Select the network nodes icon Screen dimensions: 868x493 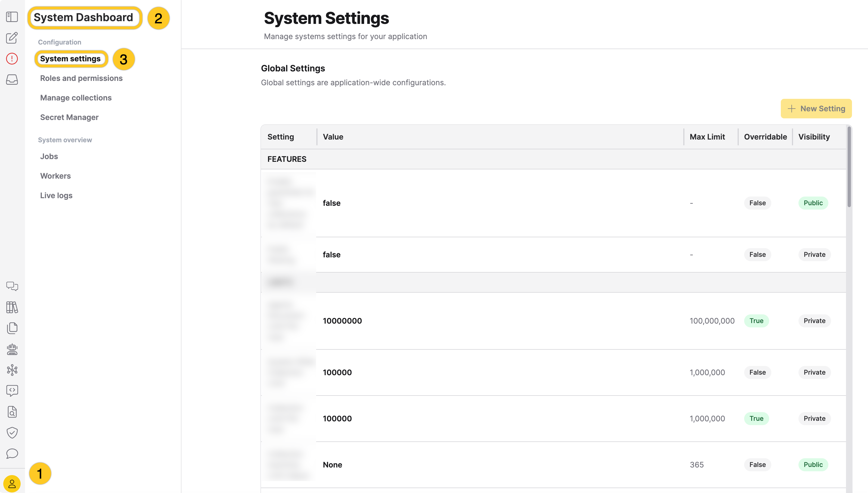[x=12, y=370]
